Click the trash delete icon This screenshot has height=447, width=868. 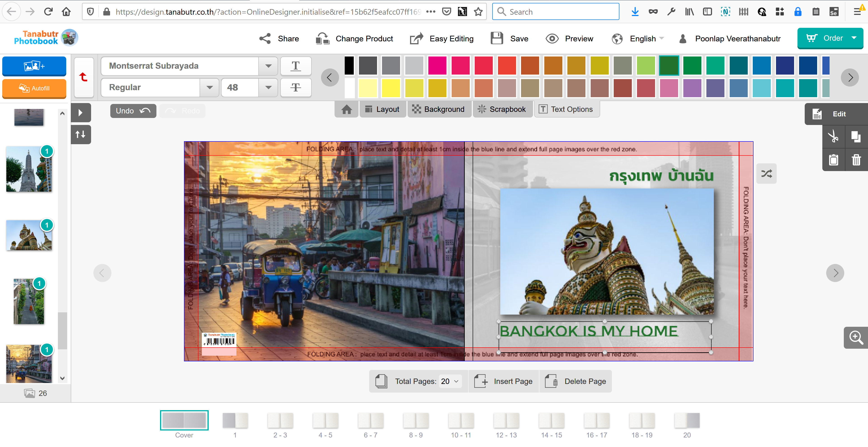coord(856,160)
